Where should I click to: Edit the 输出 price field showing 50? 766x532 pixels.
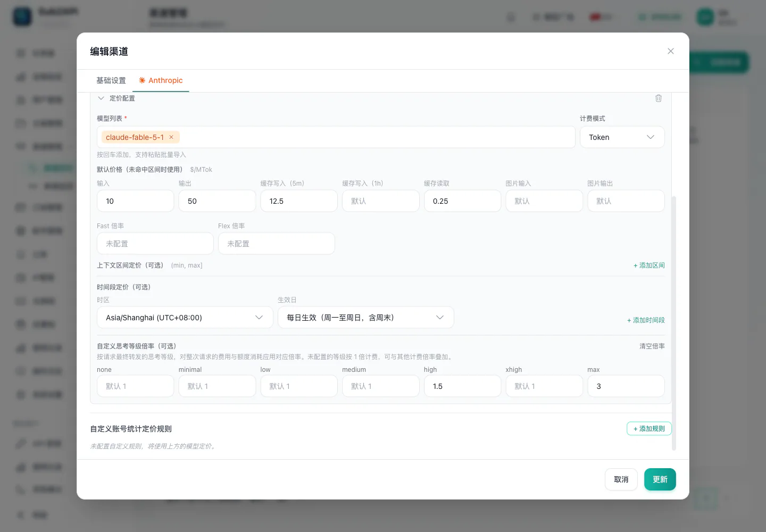pyautogui.click(x=217, y=201)
